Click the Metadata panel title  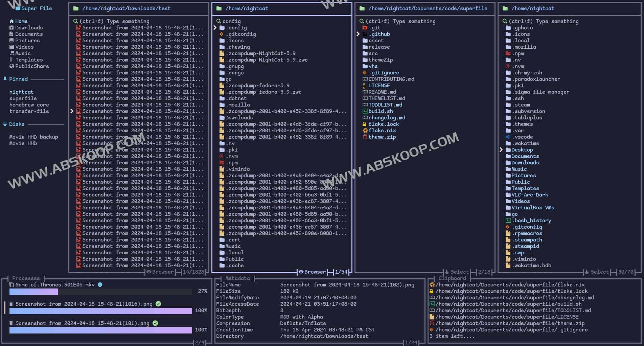237,278
